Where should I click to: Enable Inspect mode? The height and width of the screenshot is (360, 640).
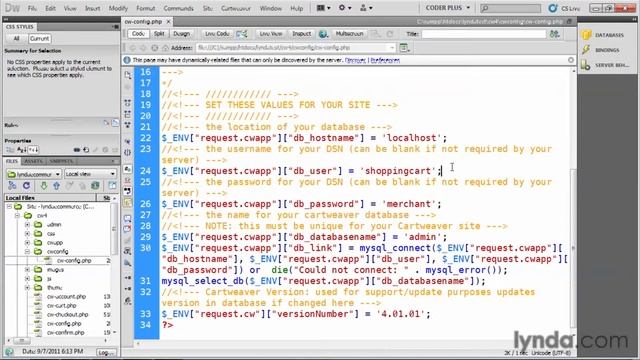(x=301, y=34)
